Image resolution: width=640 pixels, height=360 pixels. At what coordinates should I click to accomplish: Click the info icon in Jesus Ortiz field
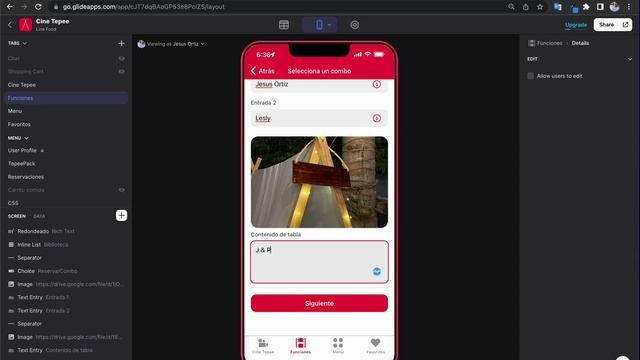376,84
